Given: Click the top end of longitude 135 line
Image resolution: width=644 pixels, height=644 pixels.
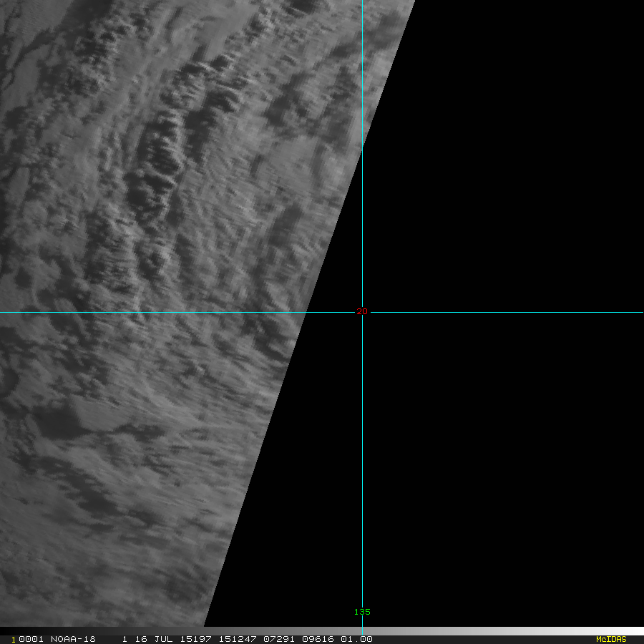Looking at the screenshot, I should tap(362, 3).
